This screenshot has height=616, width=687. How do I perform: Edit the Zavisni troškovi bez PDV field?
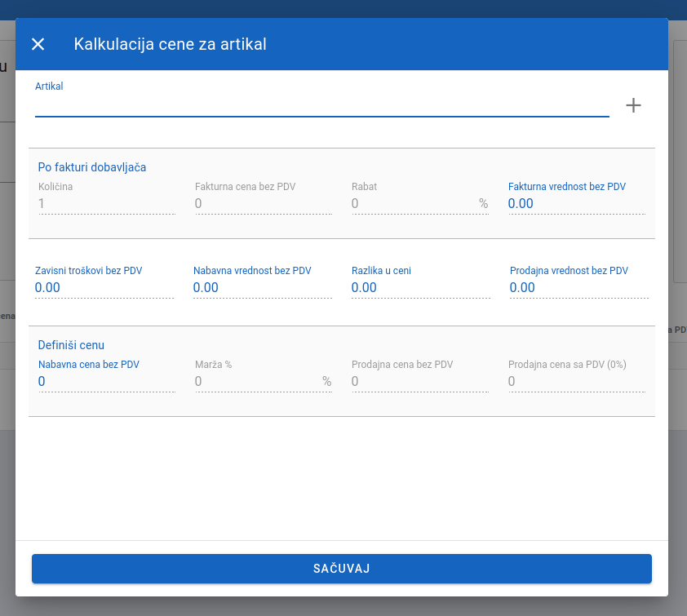104,288
